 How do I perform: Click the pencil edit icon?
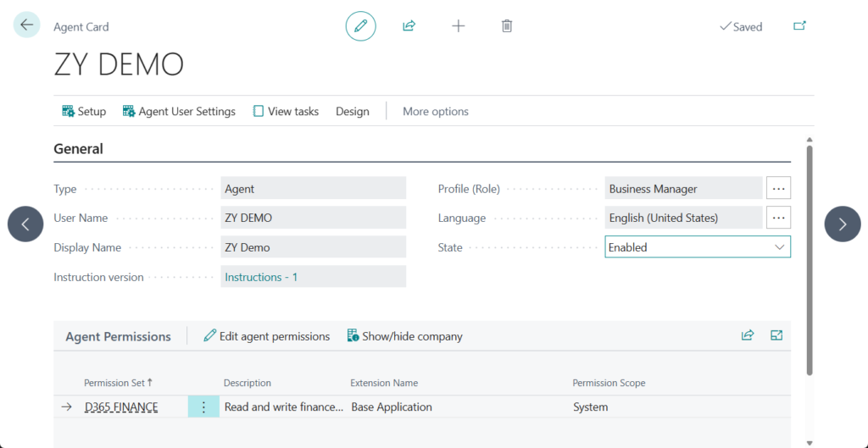click(x=360, y=26)
